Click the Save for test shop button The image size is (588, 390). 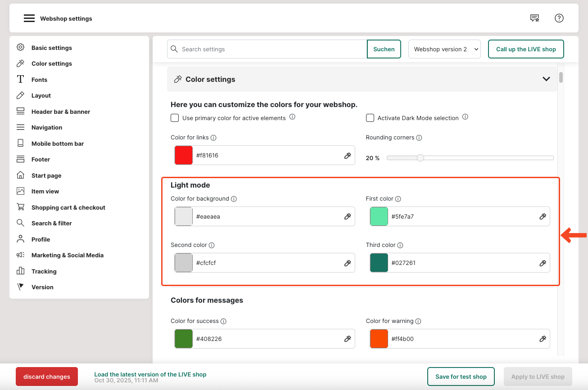point(461,377)
